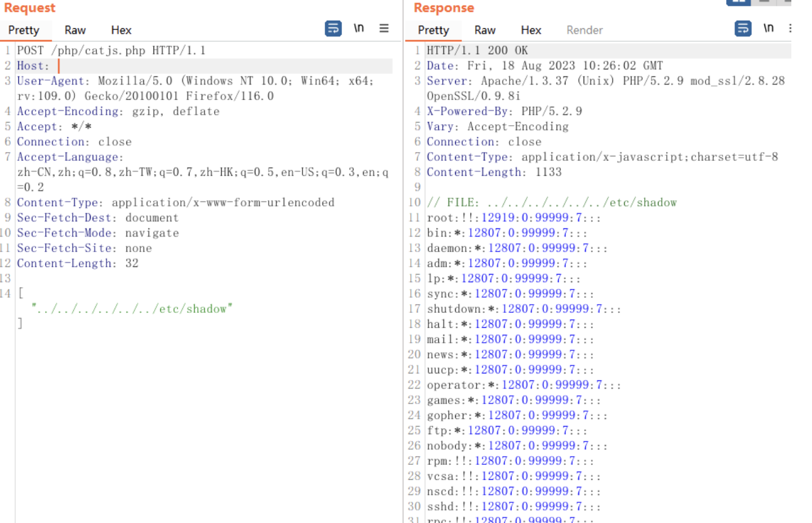Click the Accept: */* header line
The width and height of the screenshot is (812, 523).
click(54, 126)
